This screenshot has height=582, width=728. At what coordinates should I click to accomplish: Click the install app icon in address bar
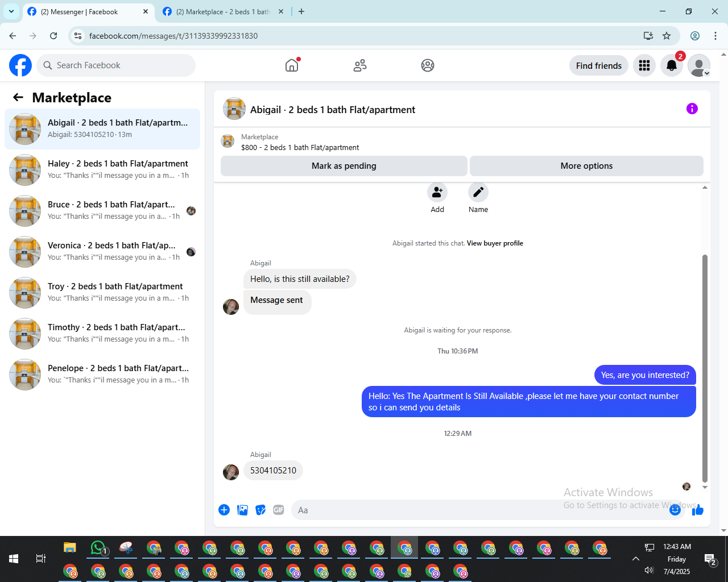648,36
